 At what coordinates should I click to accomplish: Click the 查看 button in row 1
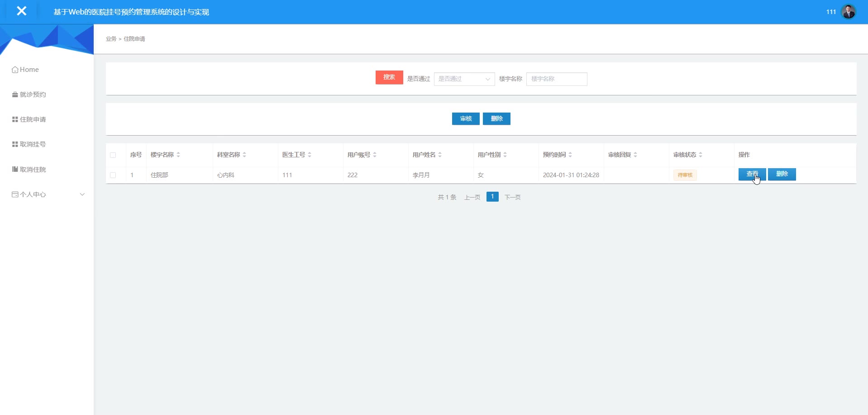752,174
